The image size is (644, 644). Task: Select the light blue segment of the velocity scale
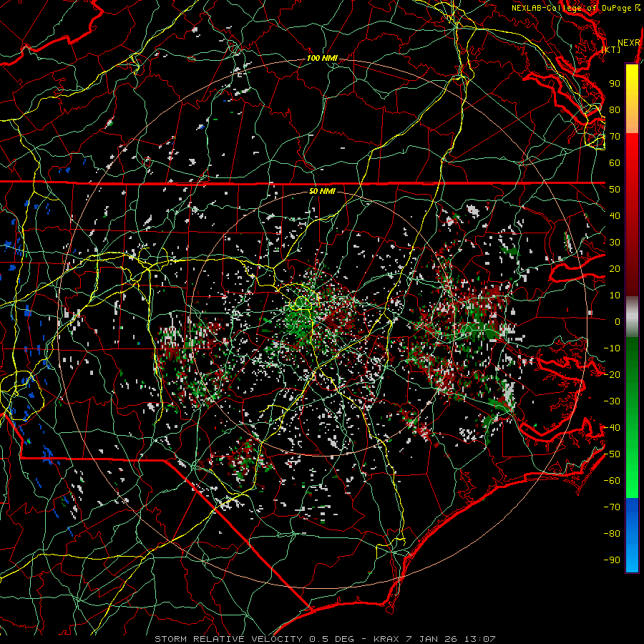click(632, 557)
